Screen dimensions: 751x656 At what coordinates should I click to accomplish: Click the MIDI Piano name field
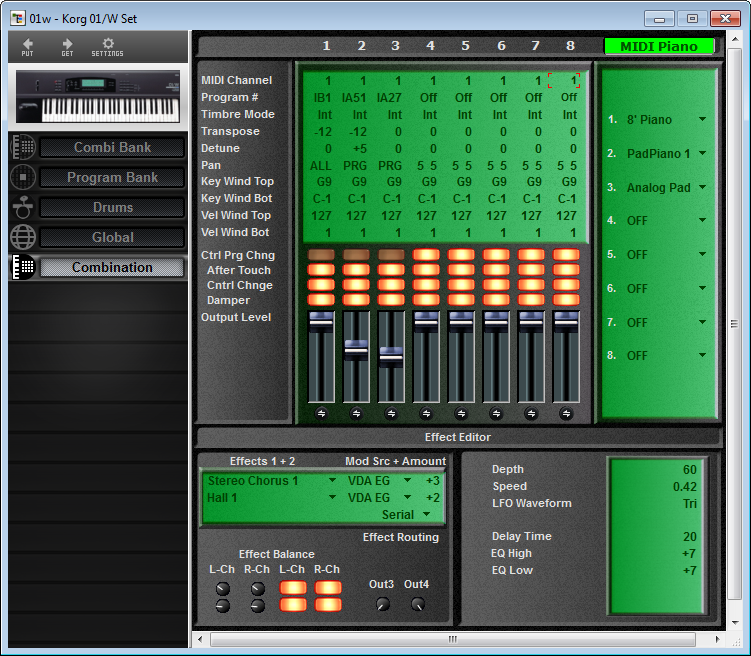[659, 46]
